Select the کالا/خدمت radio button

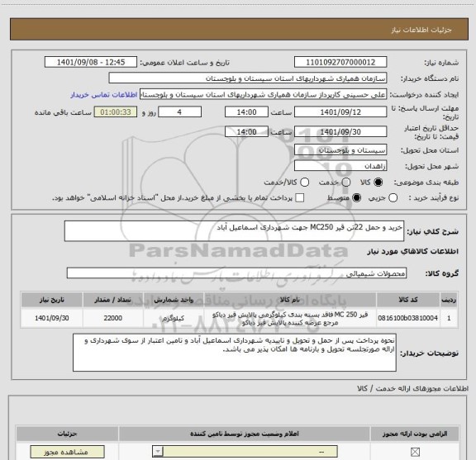pos(304,183)
